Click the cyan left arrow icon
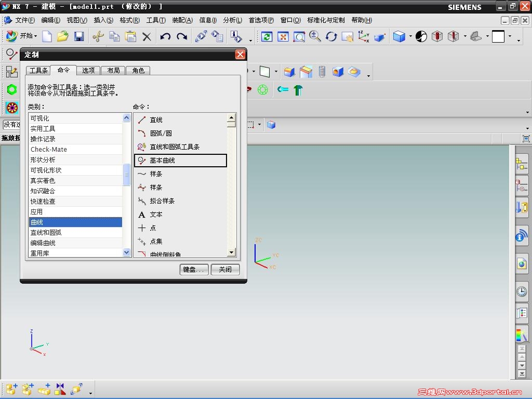Image resolution: width=532 pixels, height=399 pixels. coord(283,89)
